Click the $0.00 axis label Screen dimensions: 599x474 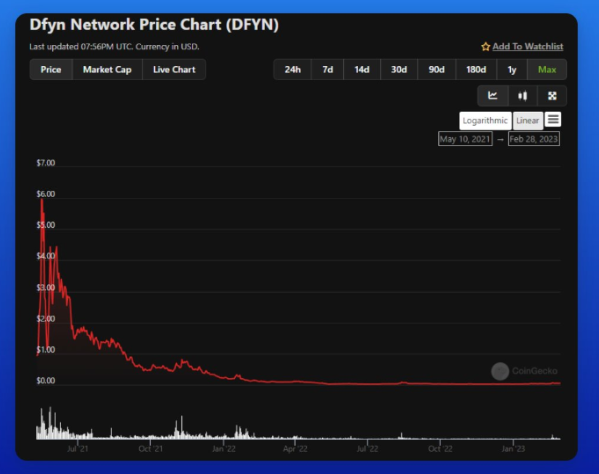(46, 380)
